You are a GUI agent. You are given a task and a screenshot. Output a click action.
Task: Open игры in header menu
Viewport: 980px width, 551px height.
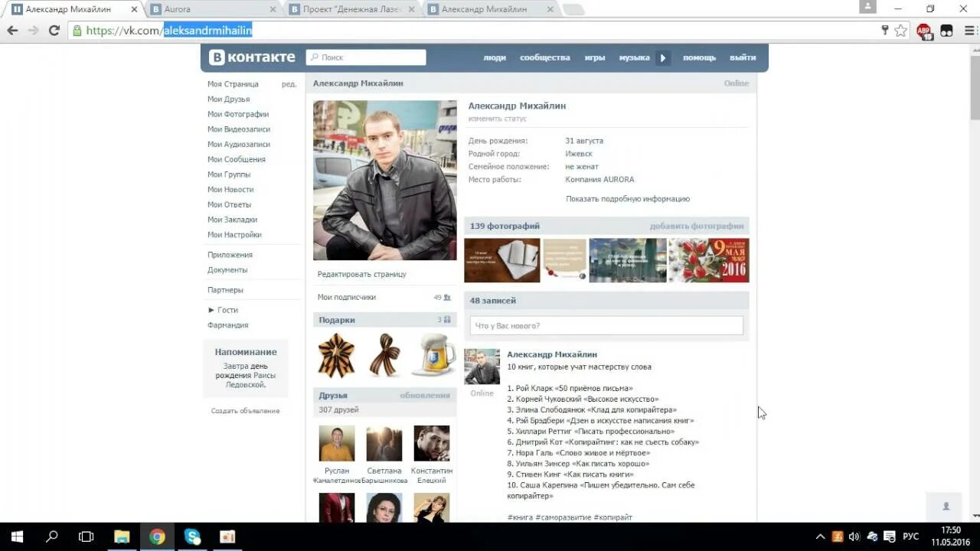pyautogui.click(x=595, y=57)
